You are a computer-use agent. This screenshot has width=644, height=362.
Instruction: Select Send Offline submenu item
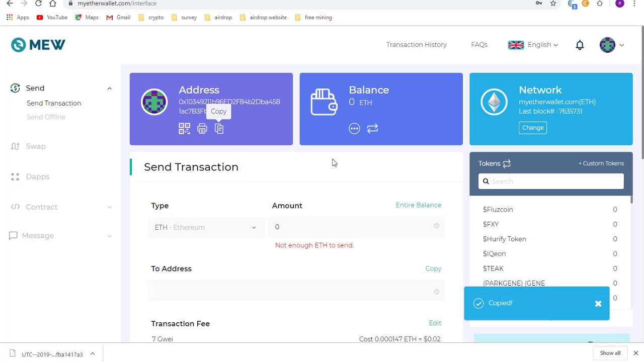pyautogui.click(x=46, y=117)
